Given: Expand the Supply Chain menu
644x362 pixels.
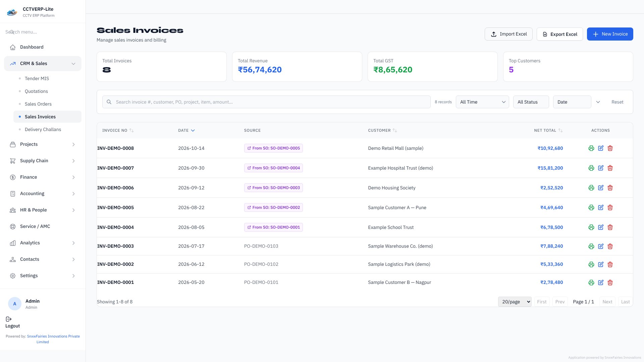Looking at the screenshot, I should 43,161.
